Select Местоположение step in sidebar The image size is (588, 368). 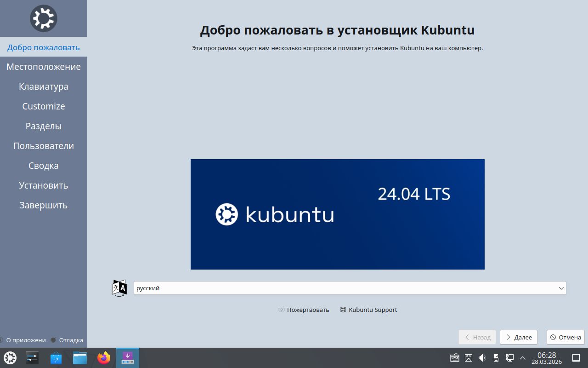pos(44,67)
